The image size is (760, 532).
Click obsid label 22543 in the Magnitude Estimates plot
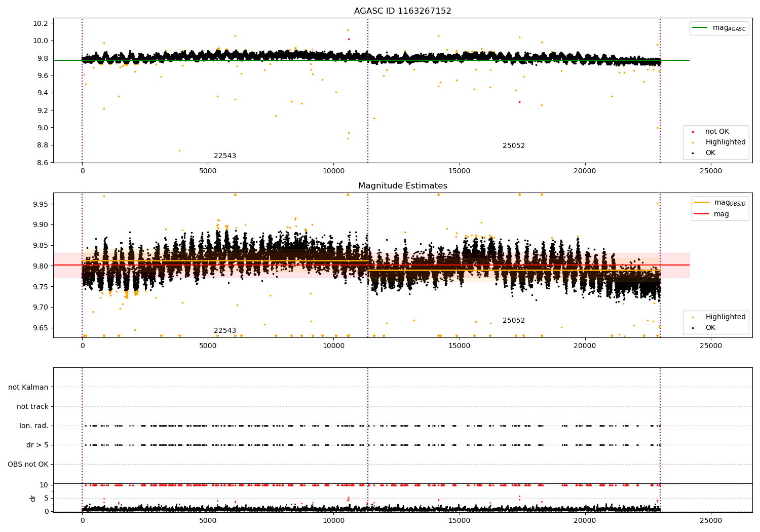225,331
